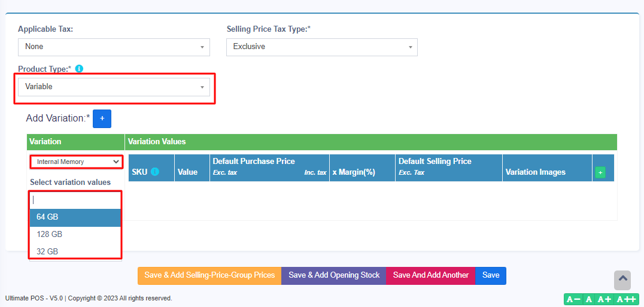Click the SKU info icon
The image size is (644, 307).
pyautogui.click(x=155, y=172)
